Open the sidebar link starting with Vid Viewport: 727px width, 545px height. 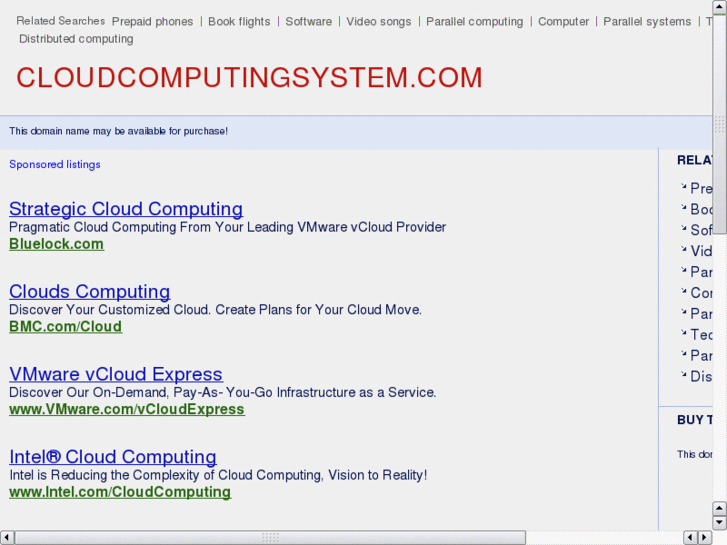tap(701, 251)
